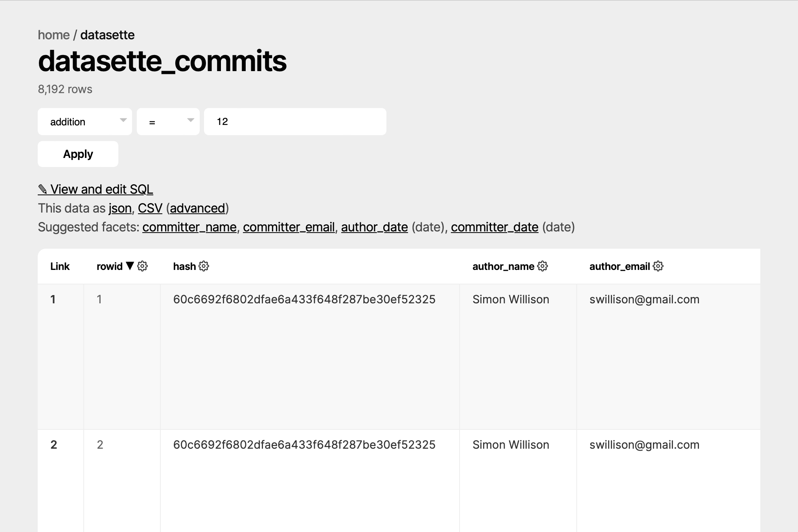Navigate to home via breadcrumb
Image resolution: width=798 pixels, height=532 pixels.
point(53,35)
